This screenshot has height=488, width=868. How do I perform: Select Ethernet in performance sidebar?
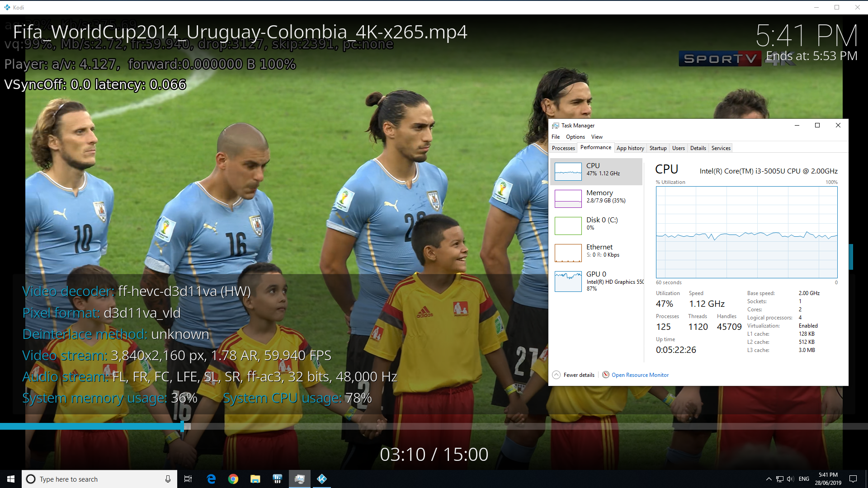(x=596, y=253)
